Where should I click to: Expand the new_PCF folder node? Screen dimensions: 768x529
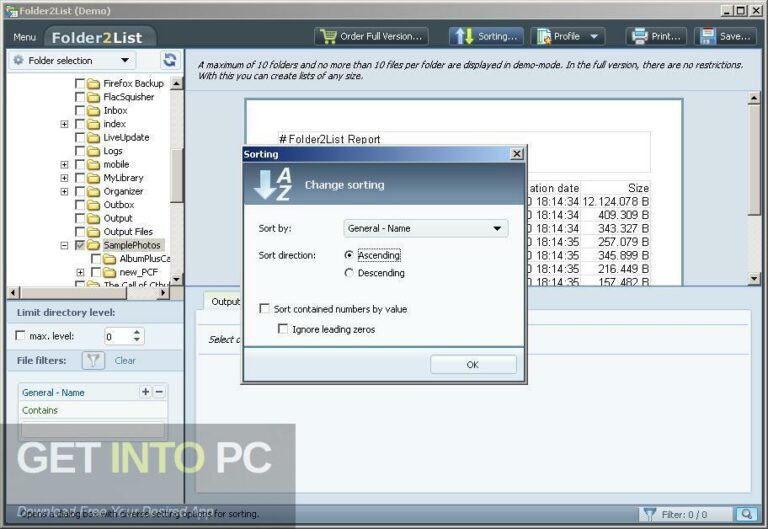(x=80, y=272)
